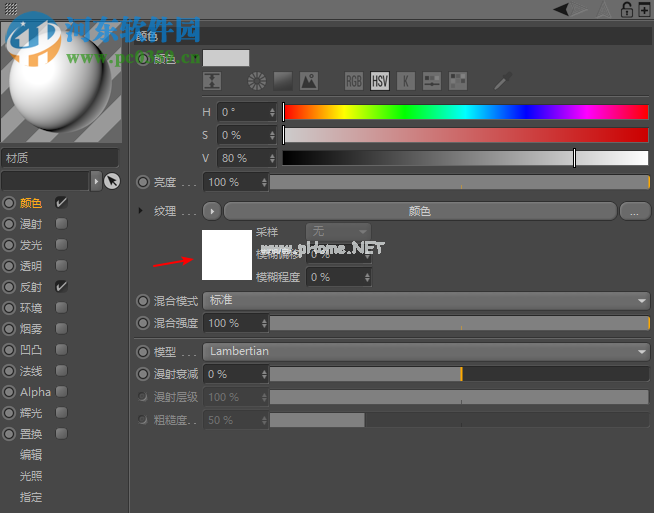
Task: Click the wide 颜色 texture button
Action: pyautogui.click(x=420, y=211)
